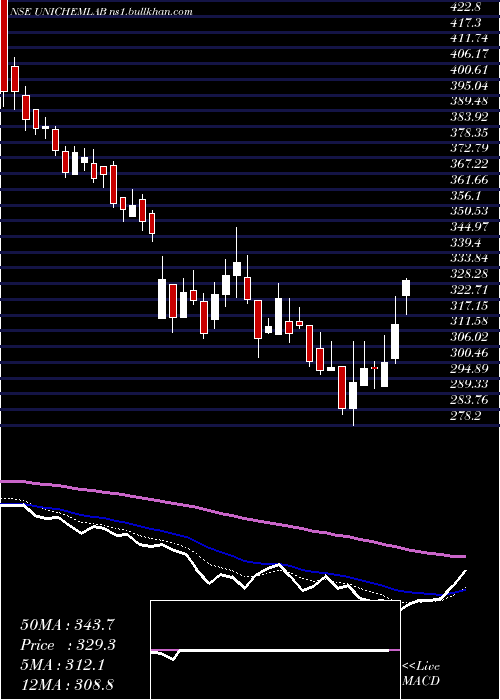
Task: Pick the 328.28 price label
Action: coord(470,274)
